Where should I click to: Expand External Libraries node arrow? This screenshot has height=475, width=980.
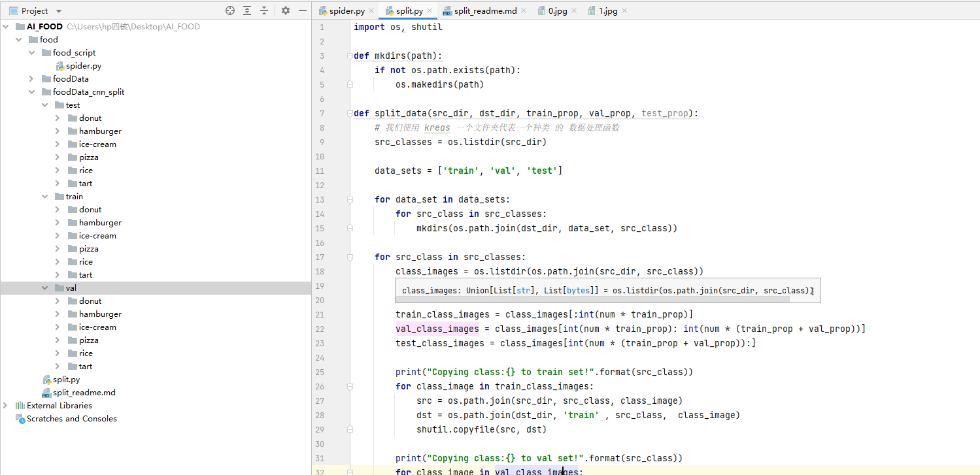click(6, 406)
